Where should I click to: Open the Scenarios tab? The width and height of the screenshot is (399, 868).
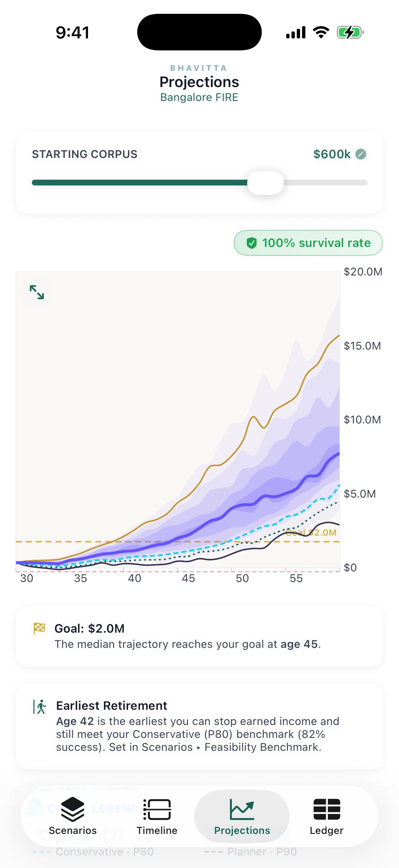pyautogui.click(x=73, y=816)
